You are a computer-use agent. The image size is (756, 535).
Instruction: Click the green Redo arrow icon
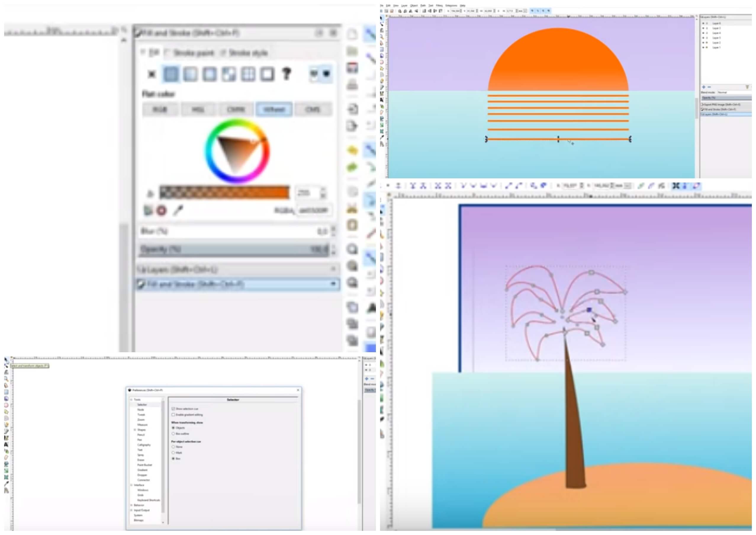pyautogui.click(x=352, y=167)
